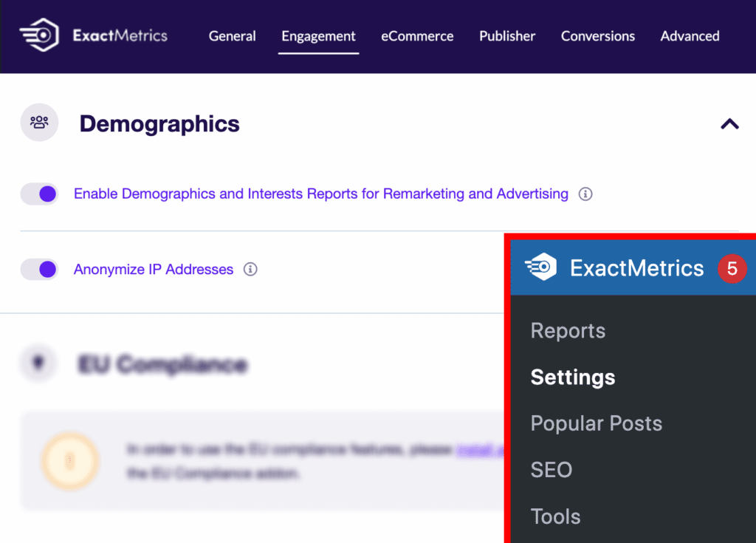
Task: Switch to the General tab
Action: [x=232, y=36]
